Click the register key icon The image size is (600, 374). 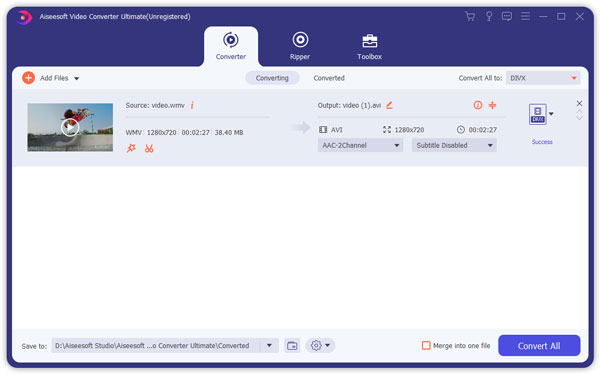tap(489, 16)
